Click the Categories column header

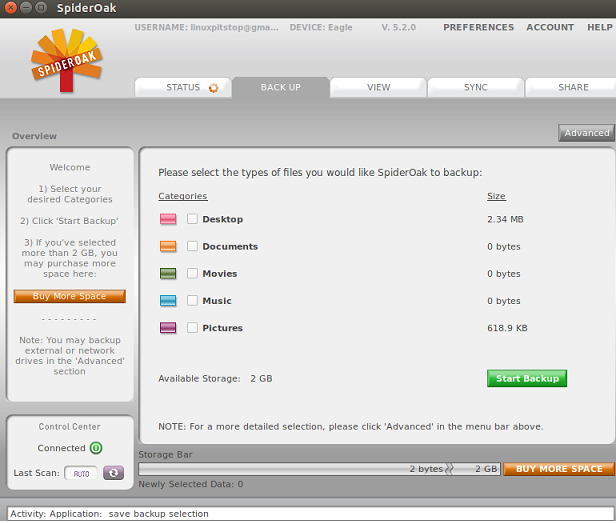tap(183, 196)
